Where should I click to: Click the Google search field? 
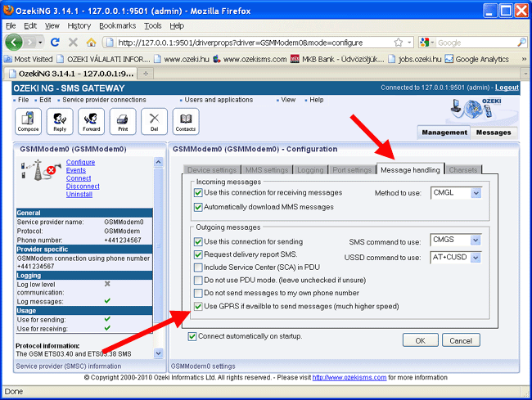[476, 43]
